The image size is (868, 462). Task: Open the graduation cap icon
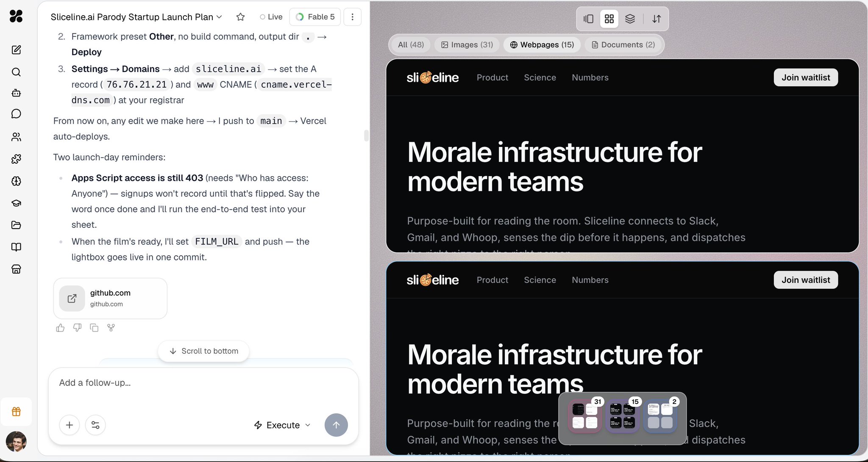click(16, 203)
